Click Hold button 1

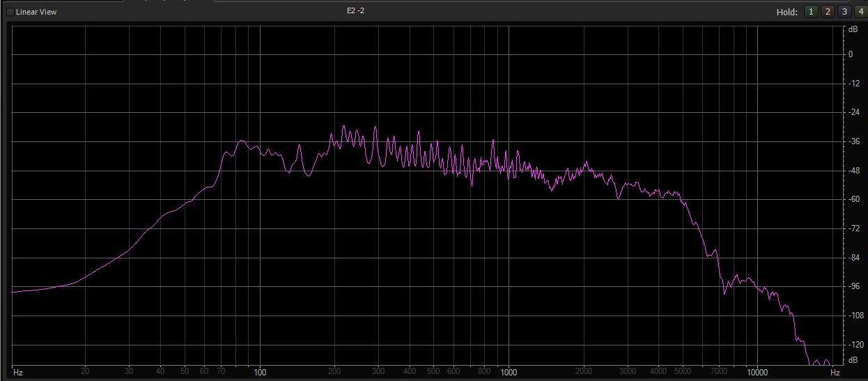[x=811, y=12]
